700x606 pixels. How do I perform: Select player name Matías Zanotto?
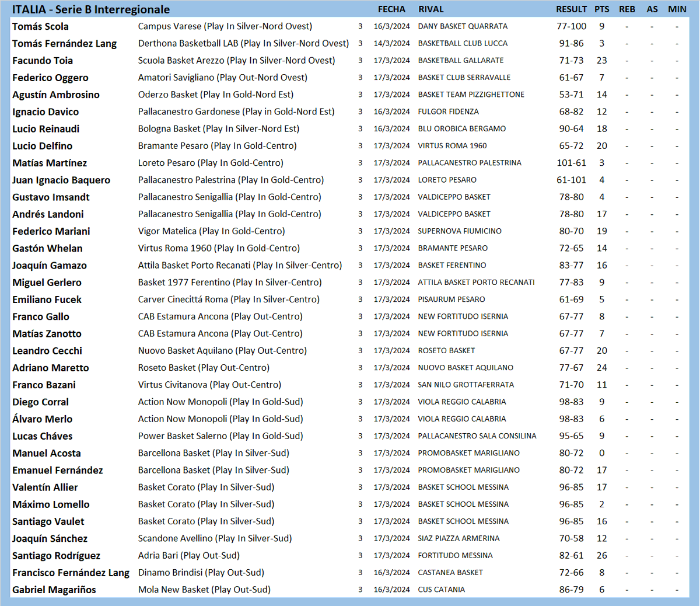(x=47, y=334)
